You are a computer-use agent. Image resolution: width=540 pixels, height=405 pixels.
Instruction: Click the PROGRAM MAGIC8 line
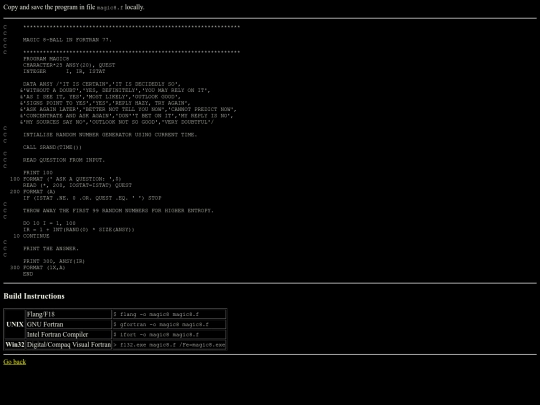coord(46,59)
